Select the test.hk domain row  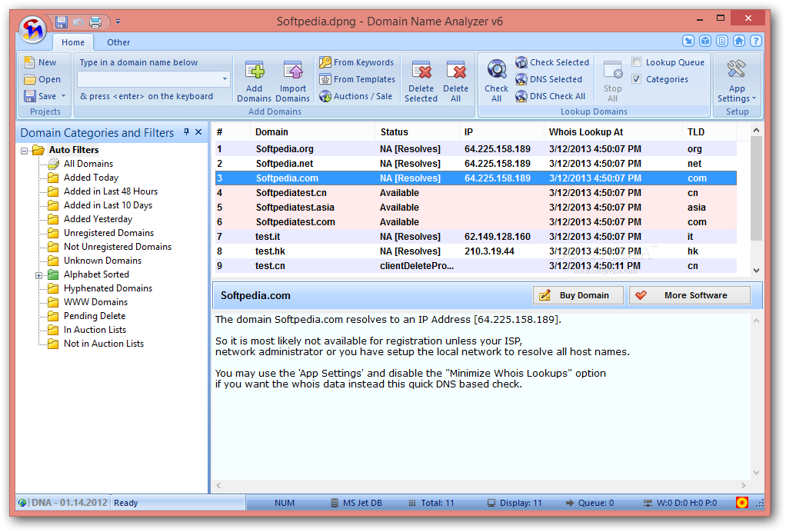click(476, 251)
